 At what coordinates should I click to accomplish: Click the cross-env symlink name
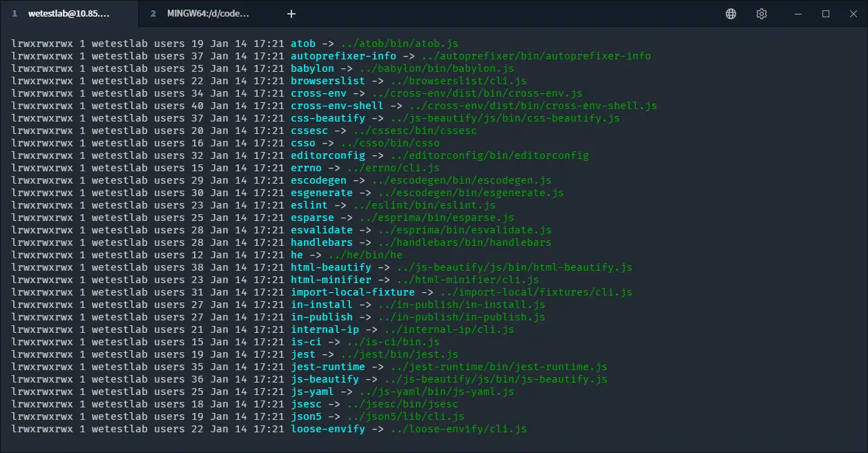point(318,93)
